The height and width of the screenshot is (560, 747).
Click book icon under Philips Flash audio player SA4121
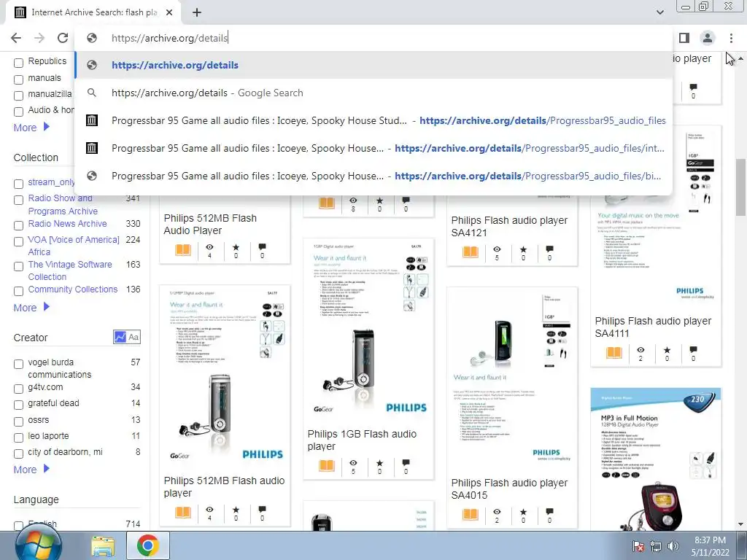tap(471, 252)
